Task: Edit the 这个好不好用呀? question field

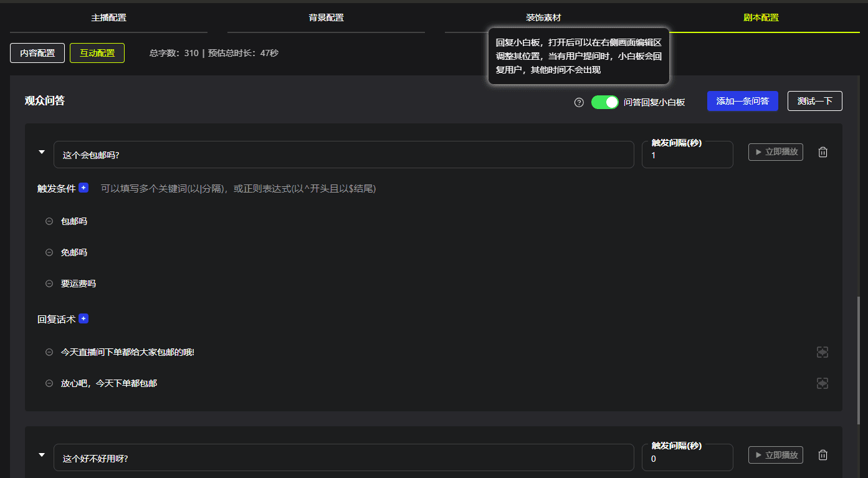Action: (x=344, y=457)
